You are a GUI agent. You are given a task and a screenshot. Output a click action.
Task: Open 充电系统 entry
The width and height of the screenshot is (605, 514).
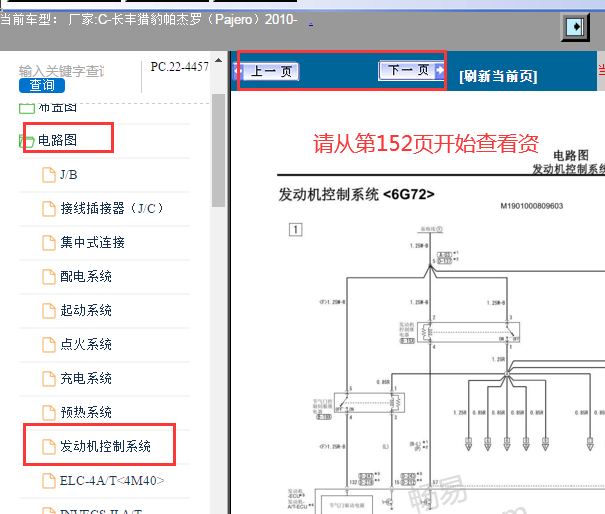pos(86,378)
